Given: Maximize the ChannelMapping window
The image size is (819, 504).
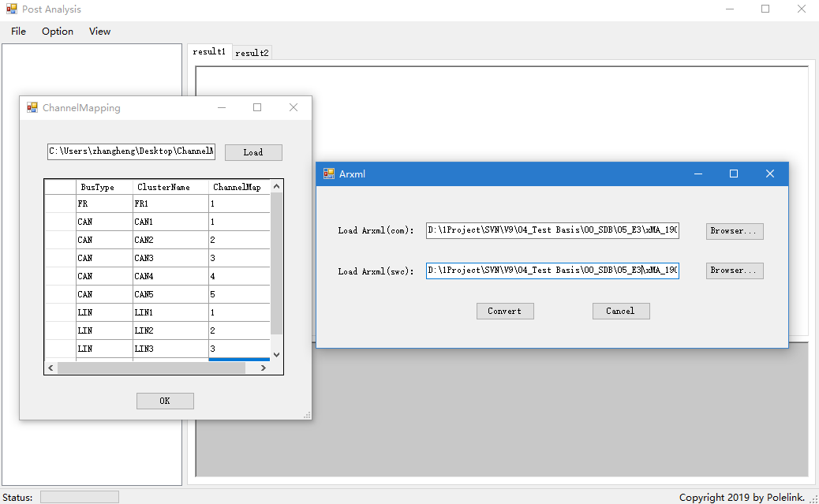Looking at the screenshot, I should [257, 107].
